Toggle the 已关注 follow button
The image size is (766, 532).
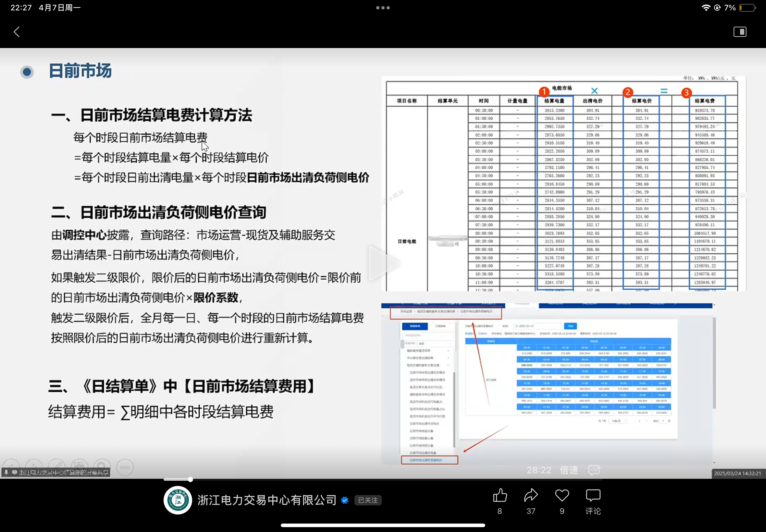pyautogui.click(x=368, y=500)
